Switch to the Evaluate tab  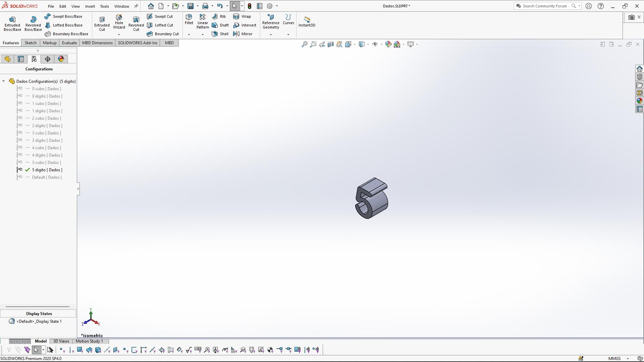[x=69, y=43]
